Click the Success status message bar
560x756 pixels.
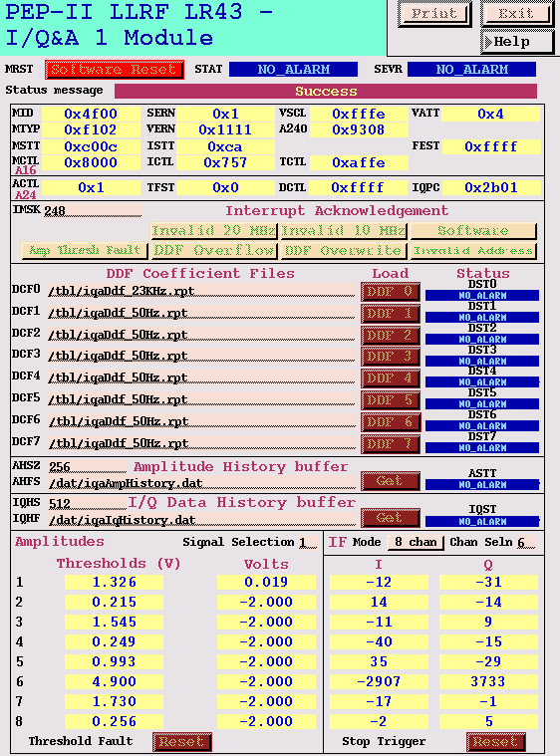coord(326,91)
